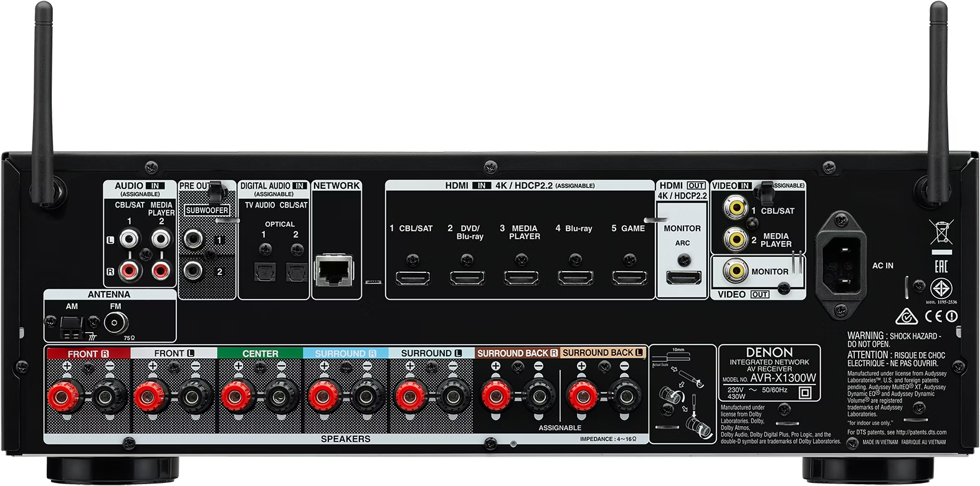
Task: Click AUDIO IN 2 MEDIA PLAYER red R jack
Action: pos(161,270)
